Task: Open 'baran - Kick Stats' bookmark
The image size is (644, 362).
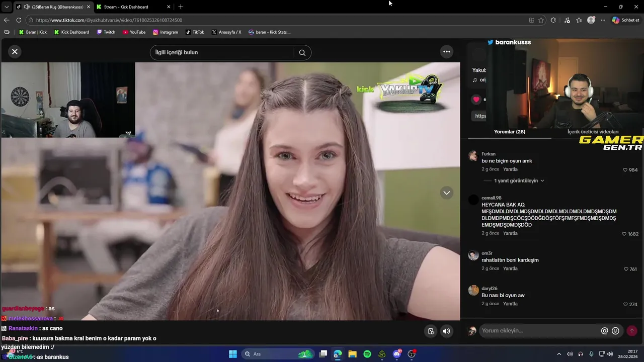Action: pyautogui.click(x=270, y=32)
